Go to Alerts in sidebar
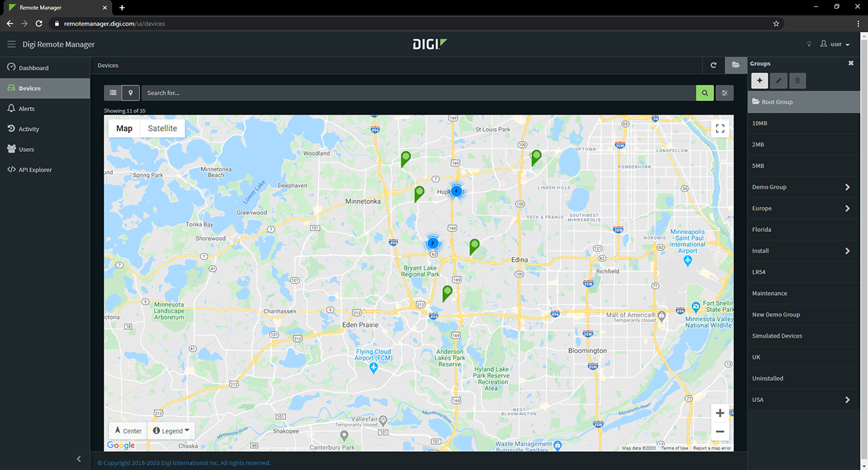This screenshot has height=470, width=868. point(26,109)
